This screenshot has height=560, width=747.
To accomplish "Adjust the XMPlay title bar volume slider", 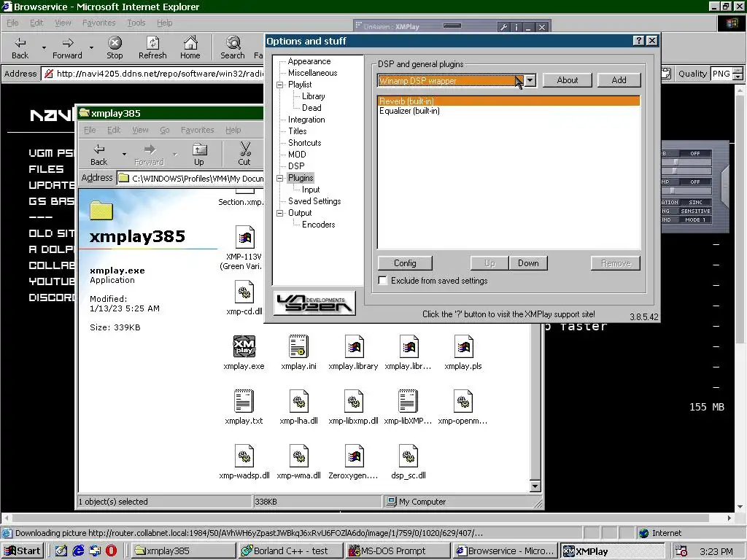I will click(x=452, y=26).
